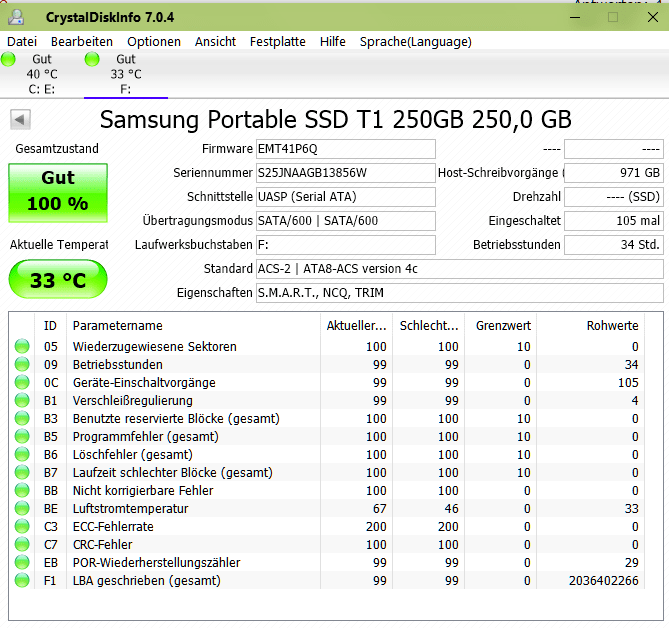Click status icon of Nicht korrigierbare Fehler row
The height and width of the screenshot is (628, 669).
point(22,490)
